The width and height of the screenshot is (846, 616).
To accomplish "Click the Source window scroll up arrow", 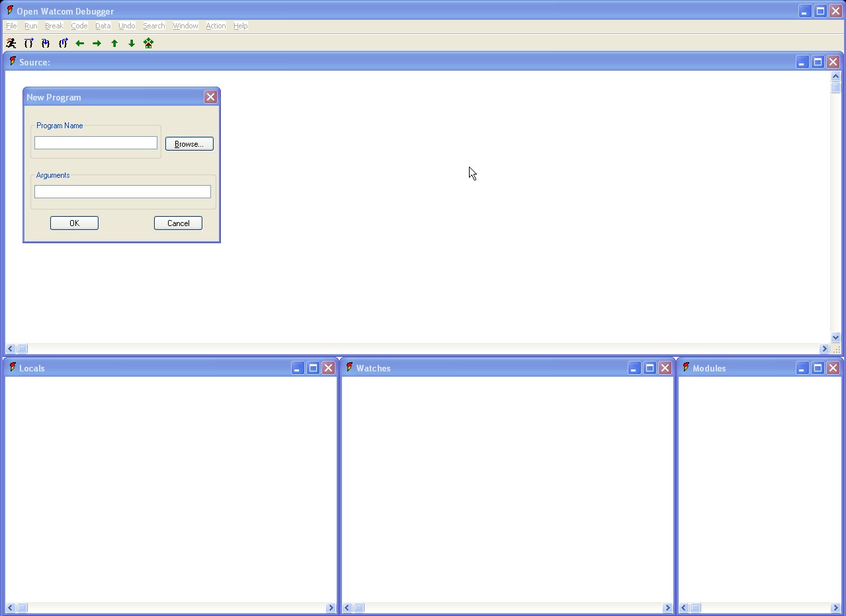I will [835, 76].
